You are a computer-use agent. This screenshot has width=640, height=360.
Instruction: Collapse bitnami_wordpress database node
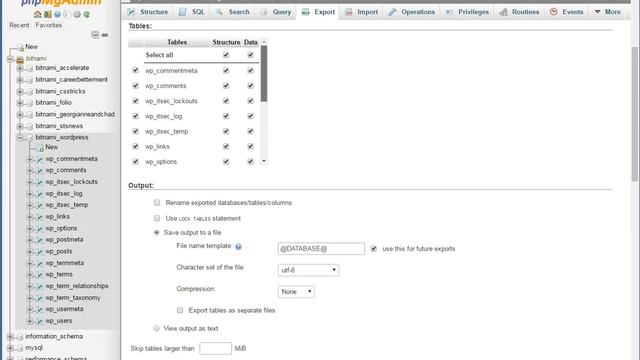(20, 138)
